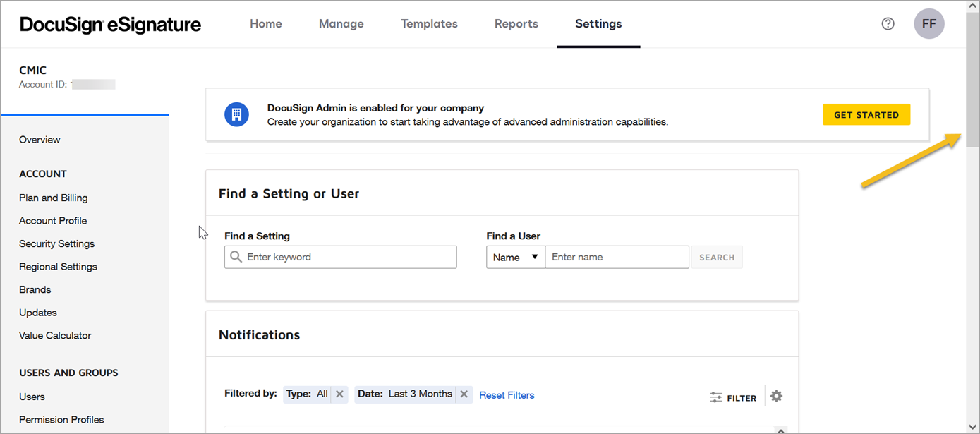Screen dimensions: 980x434
Task: Click the GET STARTED button
Action: (x=866, y=114)
